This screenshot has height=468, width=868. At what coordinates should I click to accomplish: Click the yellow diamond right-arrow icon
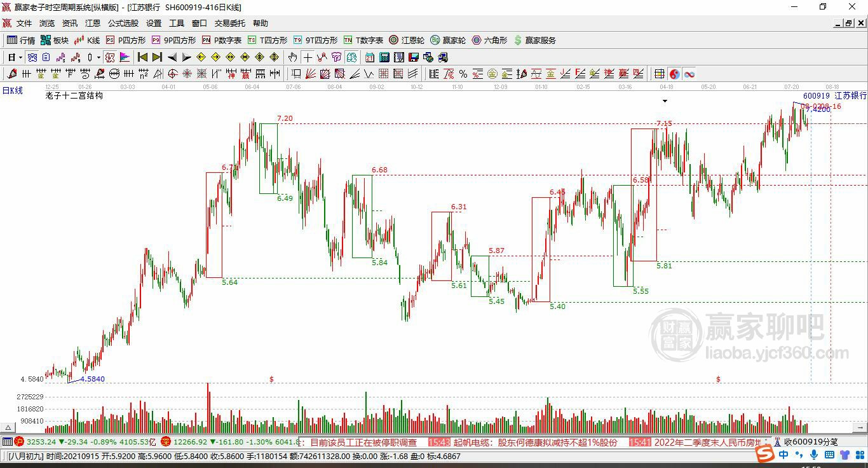(x=215, y=57)
